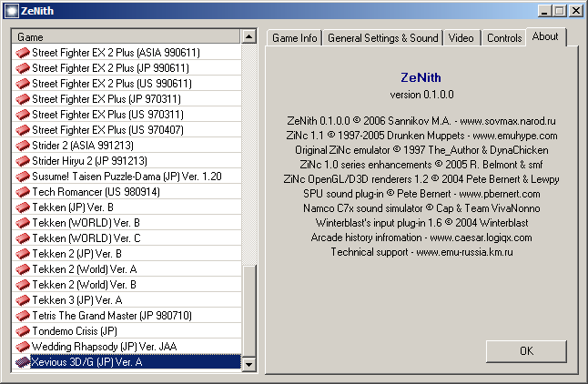Click chip icon for Tekken 2 (World) Ver. A
588x384 pixels.
(23, 269)
